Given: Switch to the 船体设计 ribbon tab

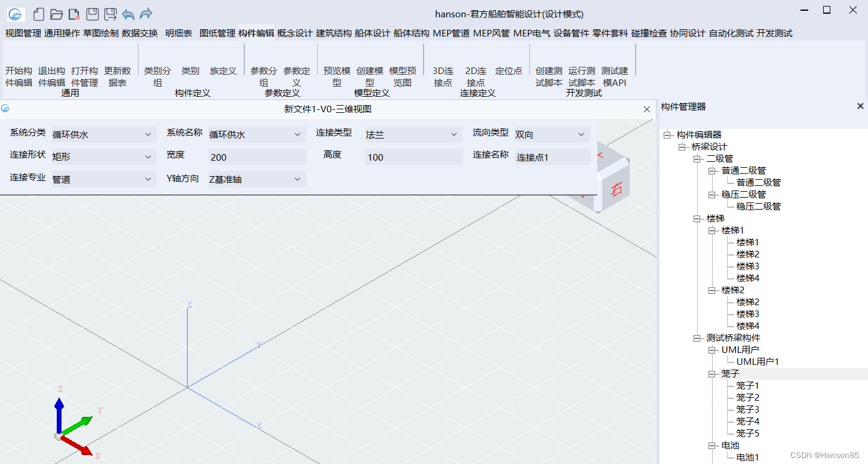Looking at the screenshot, I should [372, 33].
